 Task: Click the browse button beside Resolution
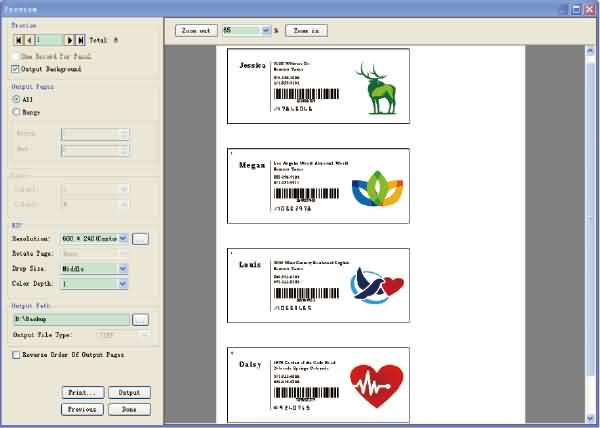coord(141,238)
